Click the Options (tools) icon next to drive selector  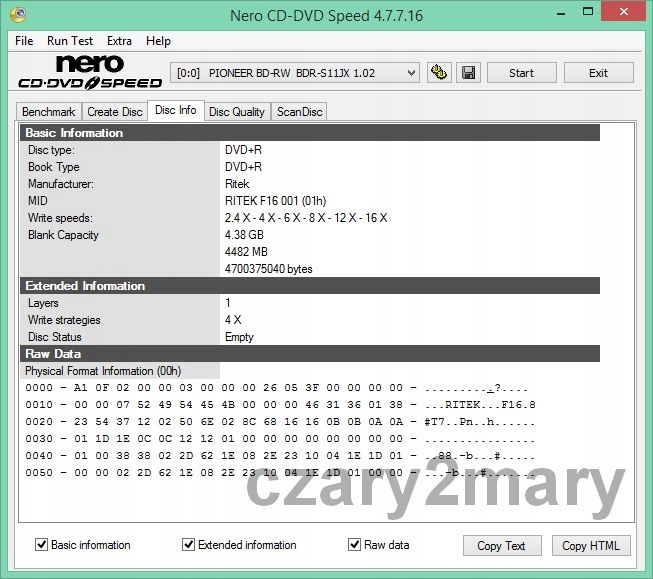point(439,73)
